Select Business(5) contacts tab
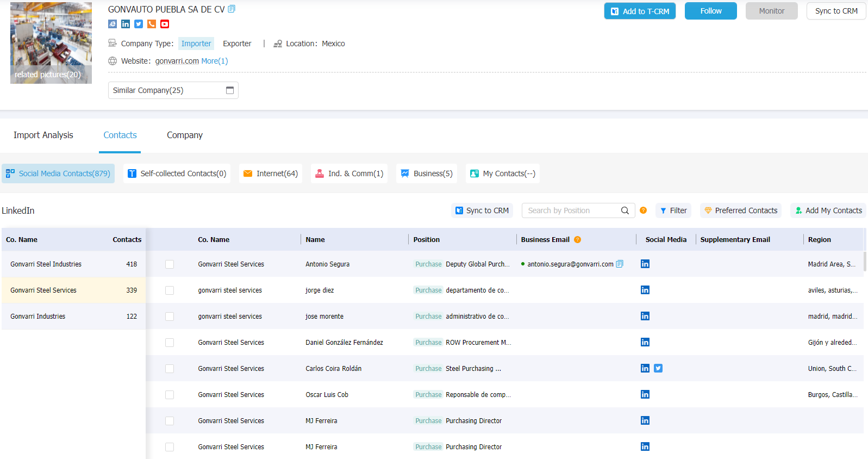This screenshot has height=459, width=868. pos(427,173)
